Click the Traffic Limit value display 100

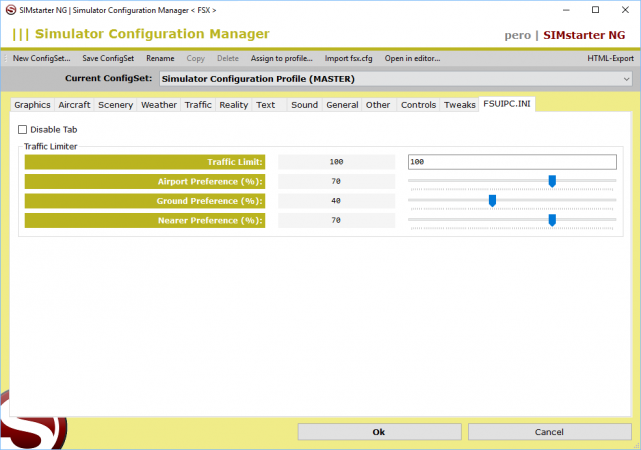(x=336, y=162)
